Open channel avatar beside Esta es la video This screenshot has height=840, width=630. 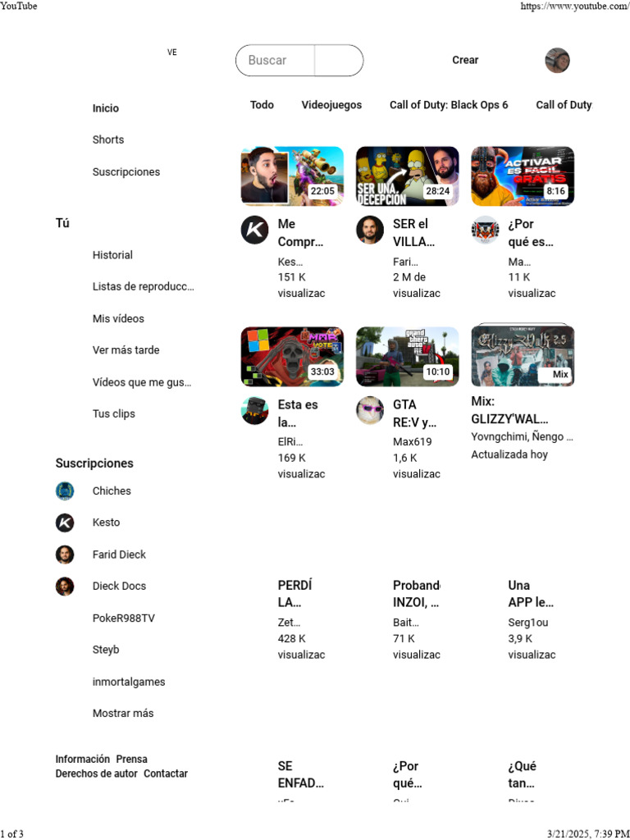coord(254,410)
